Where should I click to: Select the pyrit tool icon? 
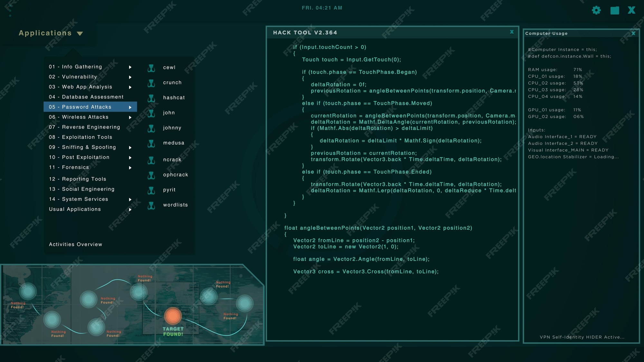click(x=151, y=190)
